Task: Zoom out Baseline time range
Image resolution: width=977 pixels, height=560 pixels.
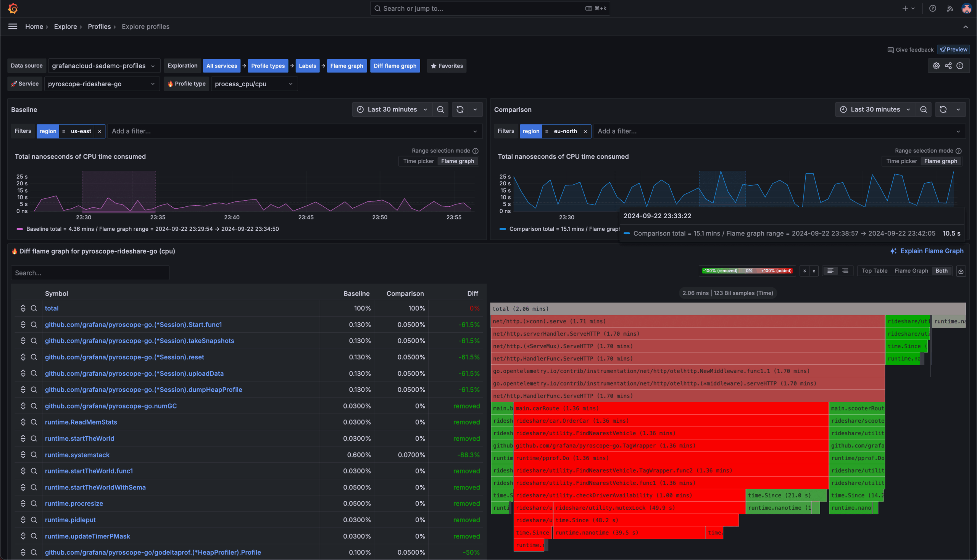Action: (x=440, y=109)
